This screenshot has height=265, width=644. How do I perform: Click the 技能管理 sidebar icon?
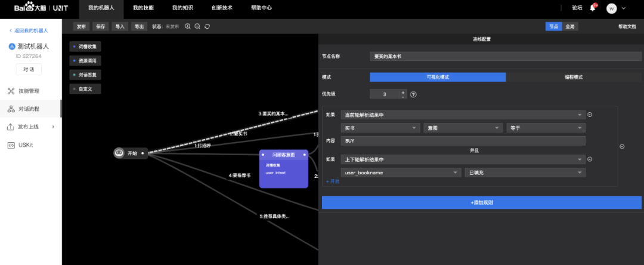(11, 91)
